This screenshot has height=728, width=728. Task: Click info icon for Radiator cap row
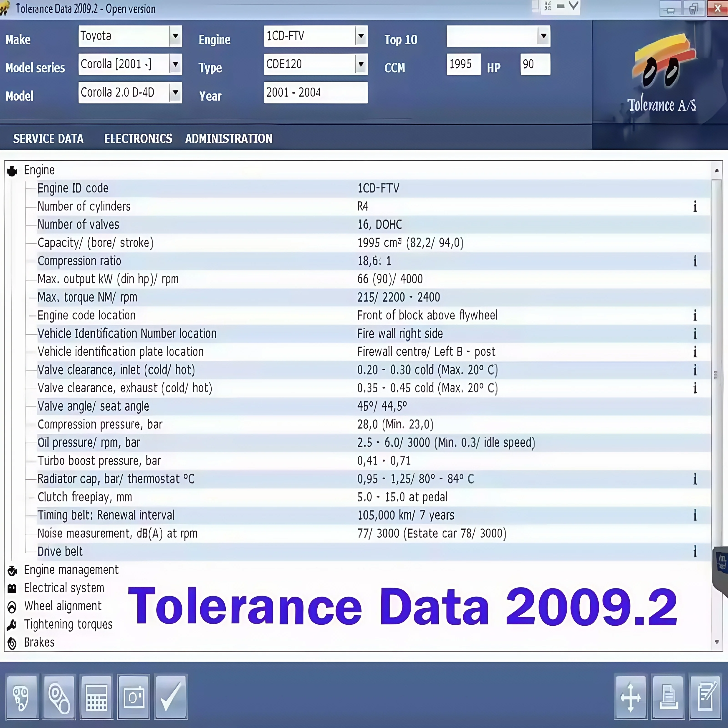(695, 479)
